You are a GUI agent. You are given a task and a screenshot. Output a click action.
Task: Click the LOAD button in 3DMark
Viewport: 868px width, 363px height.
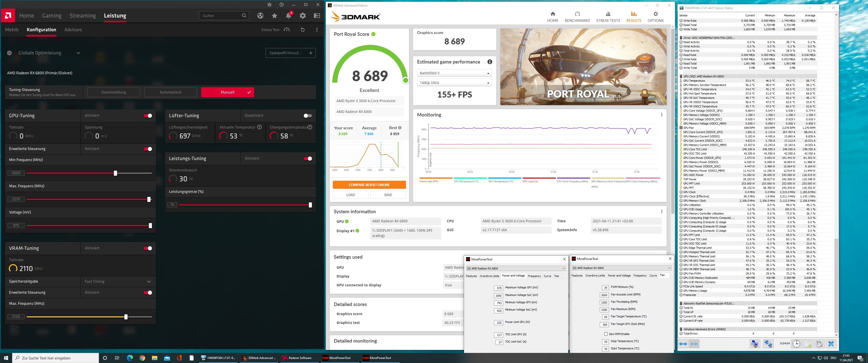[x=350, y=195]
